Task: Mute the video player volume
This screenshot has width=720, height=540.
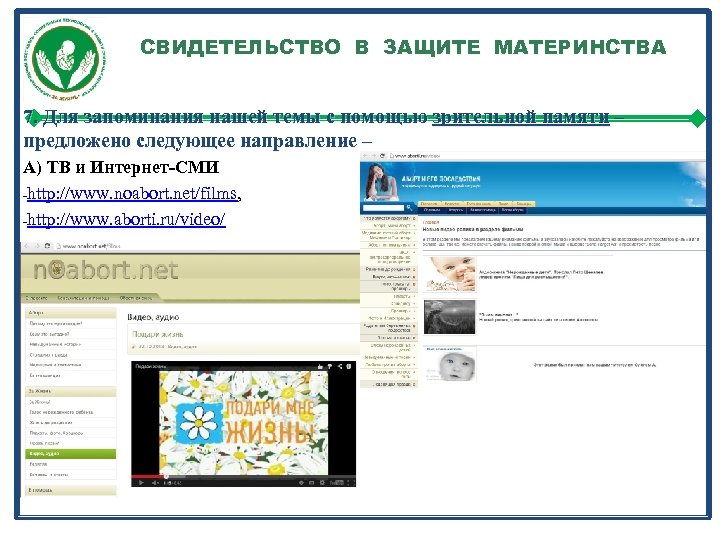Action: (x=155, y=483)
